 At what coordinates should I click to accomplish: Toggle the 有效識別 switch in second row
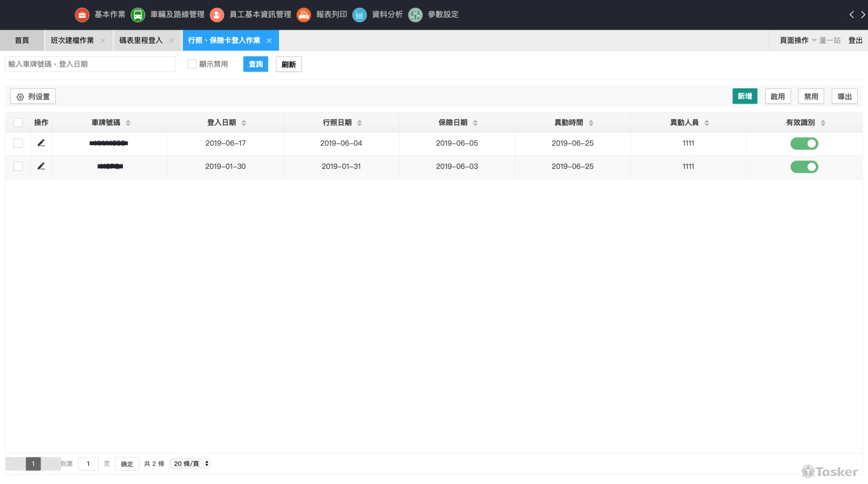(804, 166)
